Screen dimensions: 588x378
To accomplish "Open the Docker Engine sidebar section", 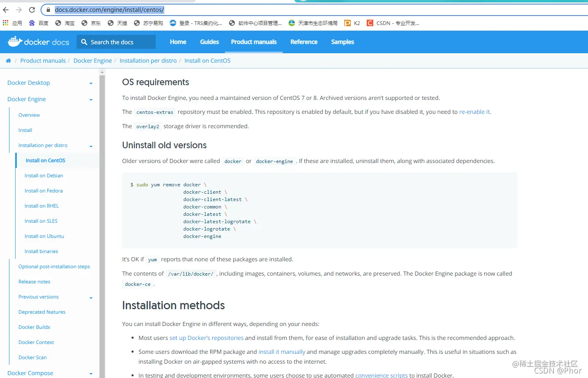I will click(x=27, y=99).
